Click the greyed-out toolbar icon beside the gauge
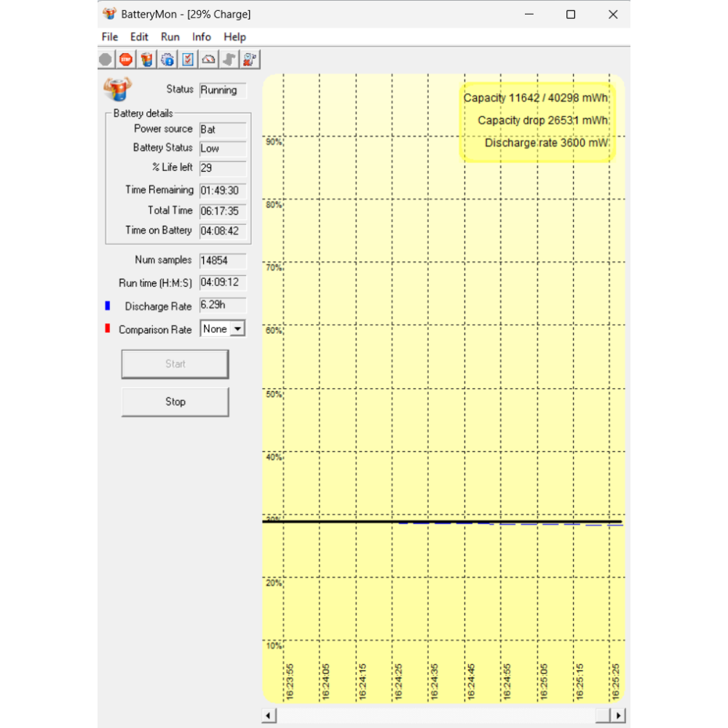 tap(229, 60)
